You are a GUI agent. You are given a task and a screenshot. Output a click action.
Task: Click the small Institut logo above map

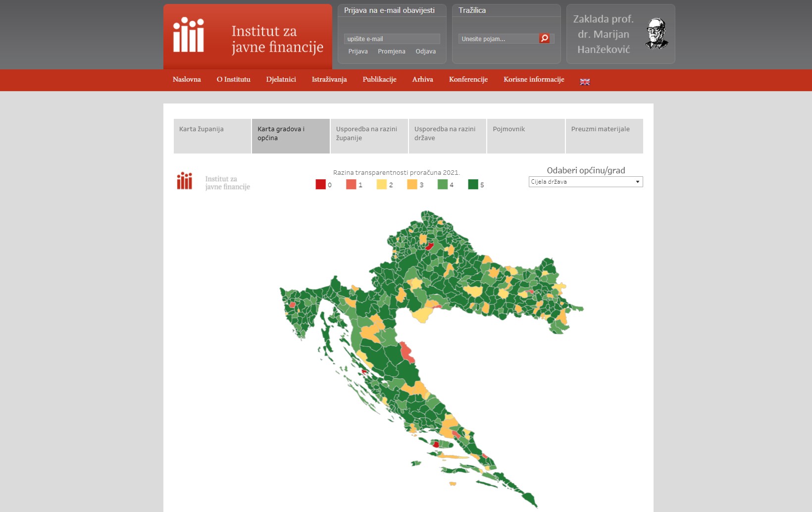[213, 181]
